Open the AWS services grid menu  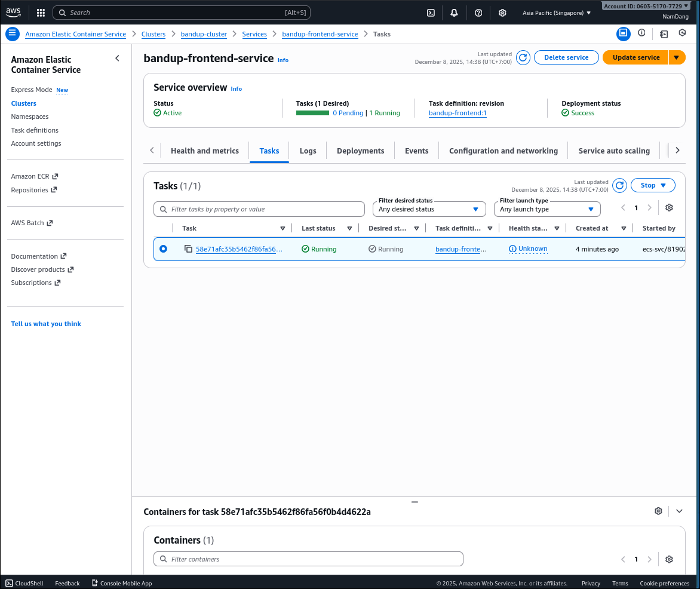(x=41, y=13)
